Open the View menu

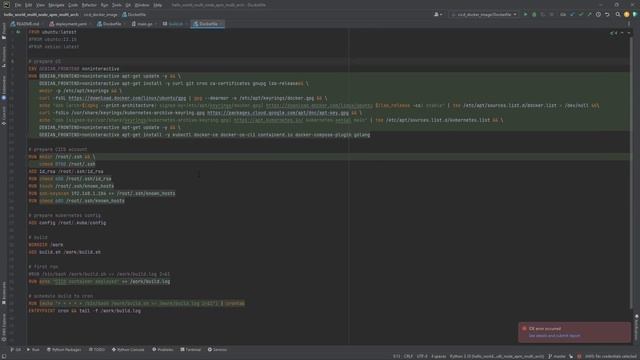(x=40, y=5)
